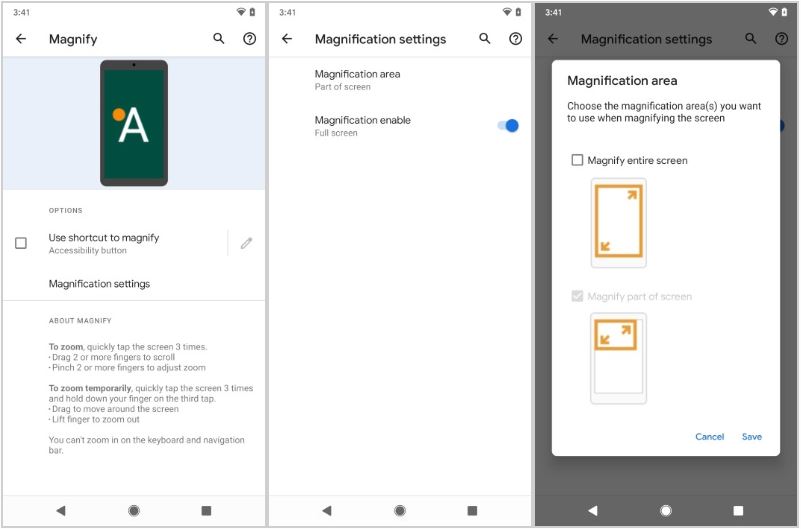Uncheck Magnify part of screen checkbox
This screenshot has width=801, height=529.
tap(577, 296)
